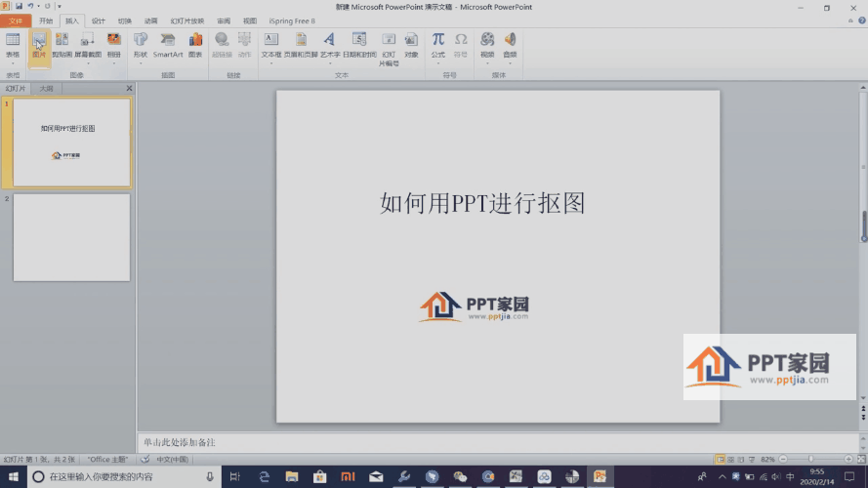Fit slide to current window icon

pos(861,460)
